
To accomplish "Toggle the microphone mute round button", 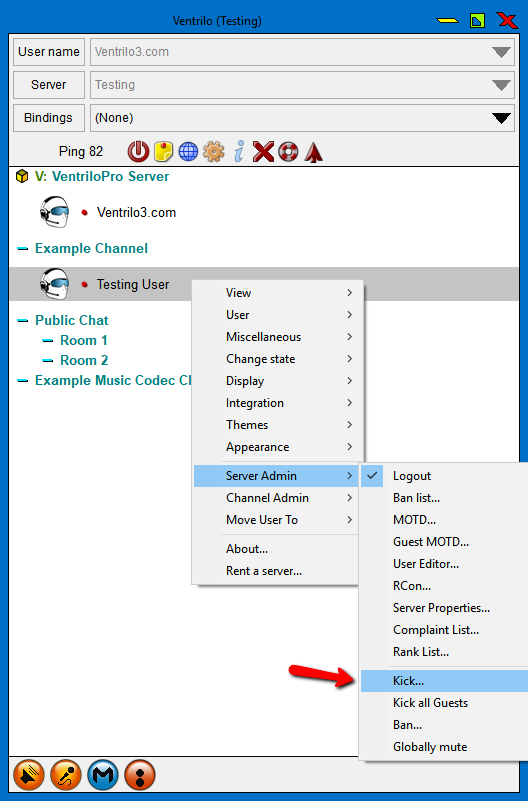I will pyautogui.click(x=66, y=775).
